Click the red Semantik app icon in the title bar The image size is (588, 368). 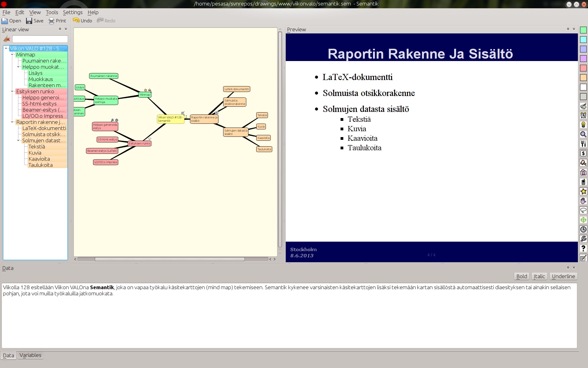(4, 4)
